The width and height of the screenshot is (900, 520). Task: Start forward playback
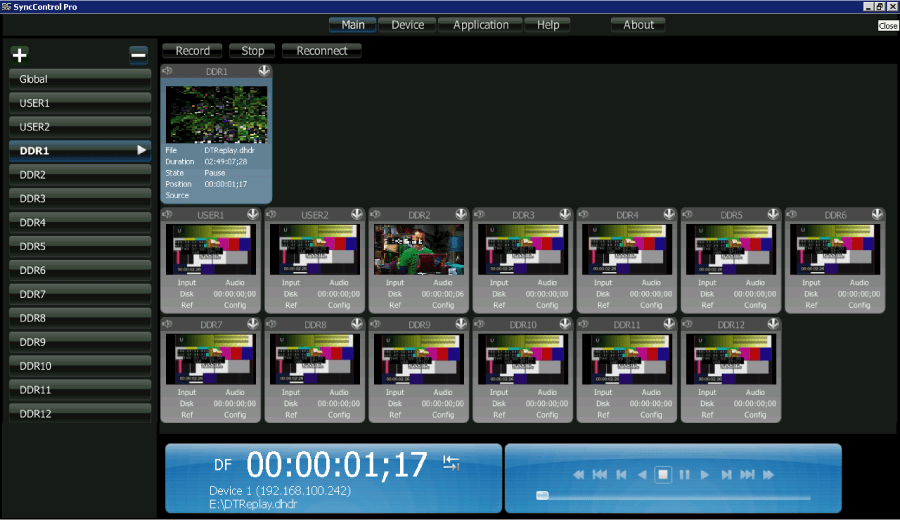click(x=705, y=475)
